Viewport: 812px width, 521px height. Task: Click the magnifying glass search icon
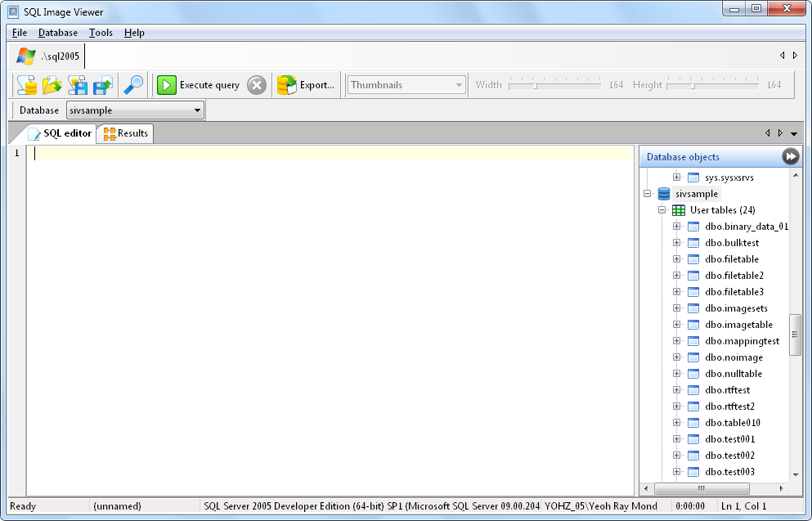[x=132, y=85]
